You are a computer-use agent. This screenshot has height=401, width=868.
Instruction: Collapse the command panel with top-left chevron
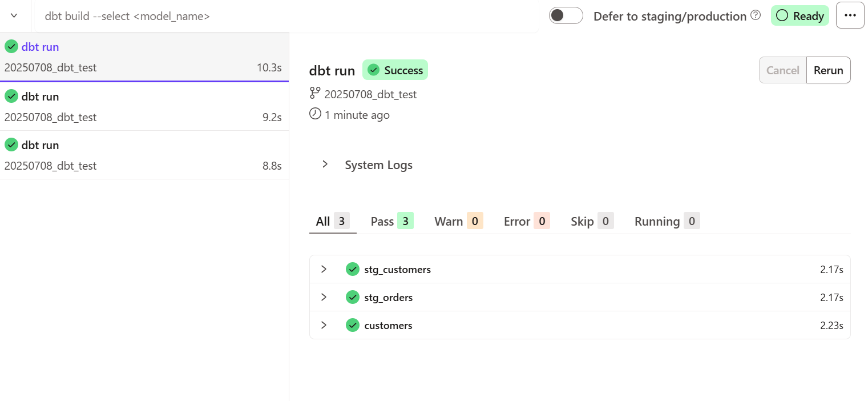14,15
